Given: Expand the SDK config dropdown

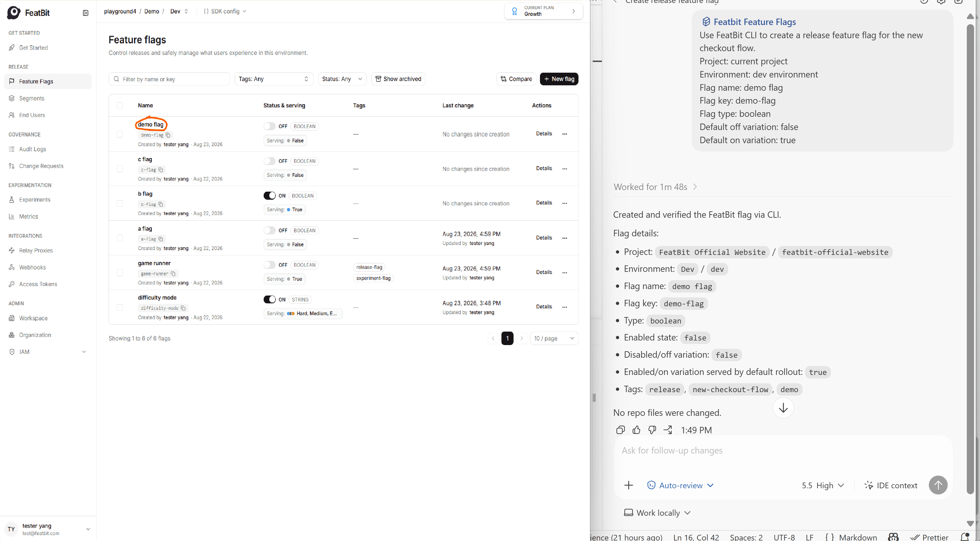Looking at the screenshot, I should tap(225, 11).
